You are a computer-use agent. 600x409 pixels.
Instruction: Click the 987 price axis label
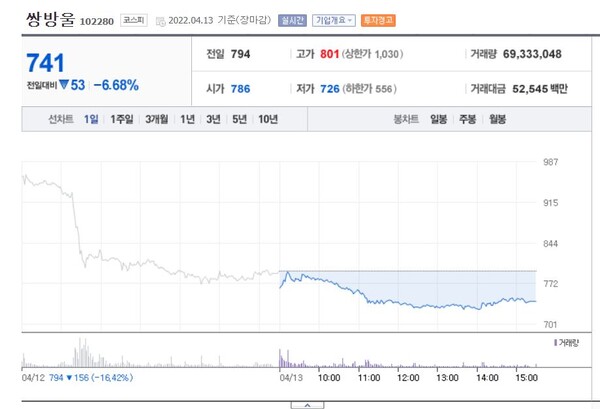point(551,162)
